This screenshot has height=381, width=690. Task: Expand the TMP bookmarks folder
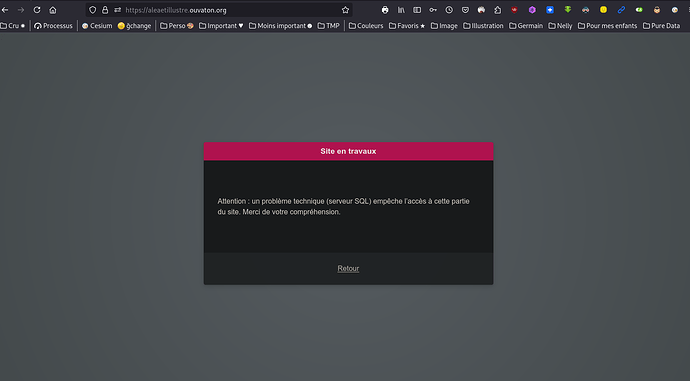pos(328,26)
